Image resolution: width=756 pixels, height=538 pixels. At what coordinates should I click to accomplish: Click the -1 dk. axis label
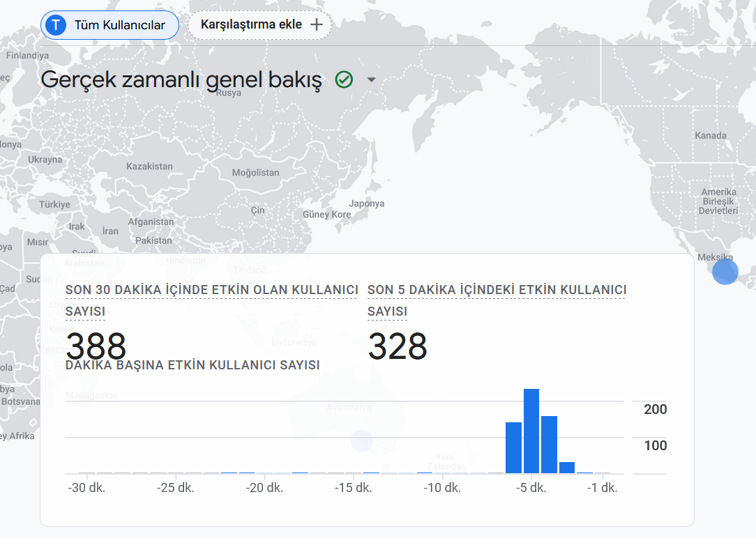pyautogui.click(x=602, y=487)
